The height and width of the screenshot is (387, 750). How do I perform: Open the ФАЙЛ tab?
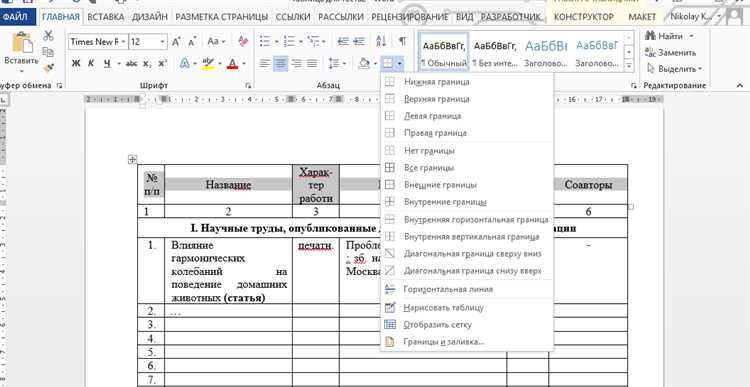pos(18,17)
